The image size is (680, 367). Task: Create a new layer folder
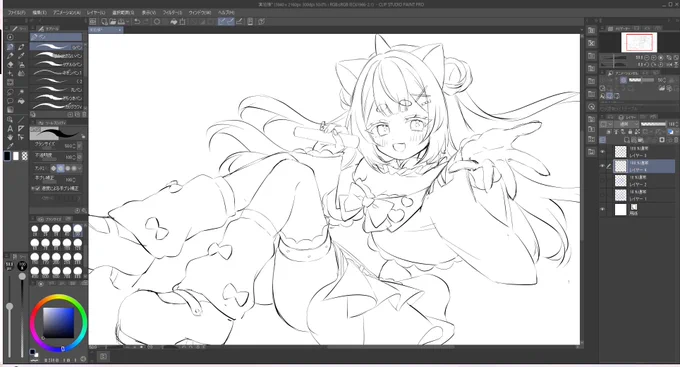point(642,140)
